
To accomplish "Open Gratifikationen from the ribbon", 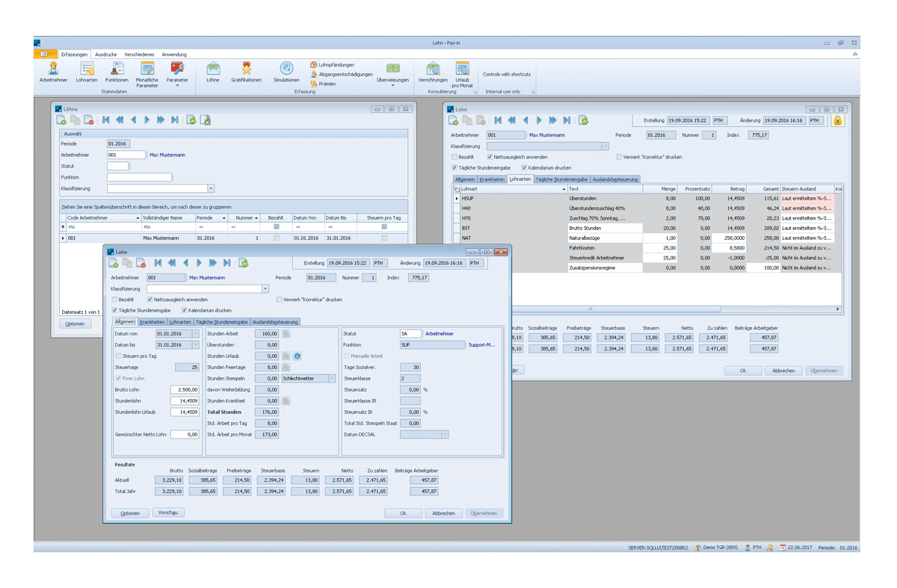I will point(246,72).
